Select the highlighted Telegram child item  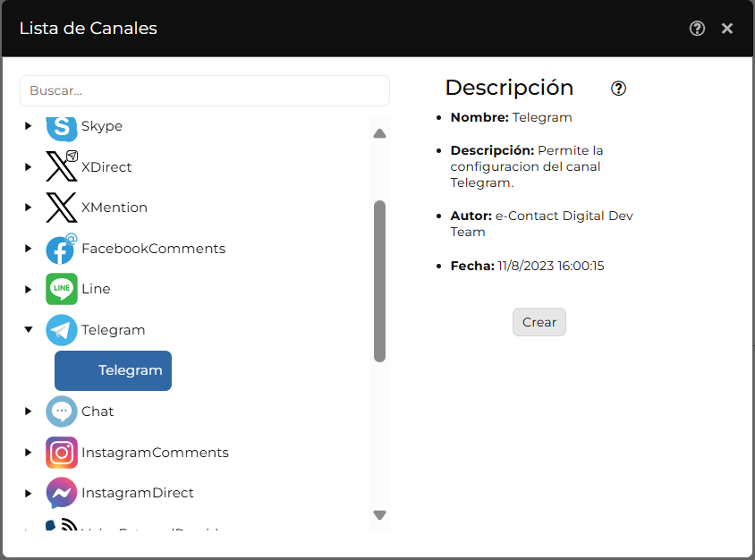click(x=113, y=370)
